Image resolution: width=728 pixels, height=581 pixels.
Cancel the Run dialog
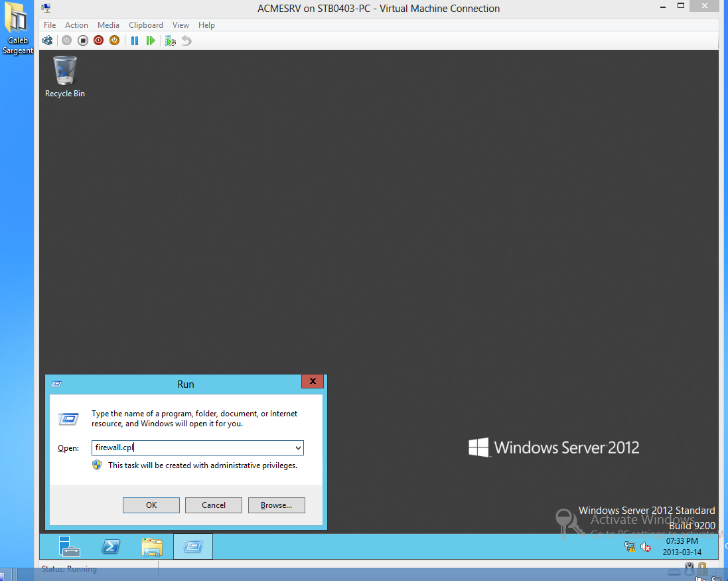point(214,505)
